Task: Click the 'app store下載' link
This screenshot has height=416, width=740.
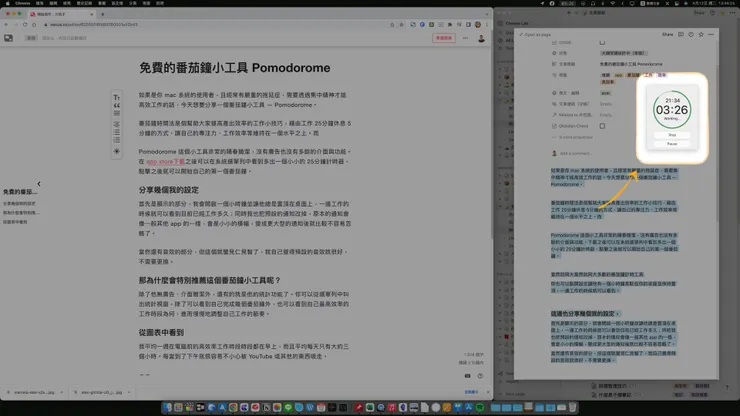Action: [x=166, y=161]
